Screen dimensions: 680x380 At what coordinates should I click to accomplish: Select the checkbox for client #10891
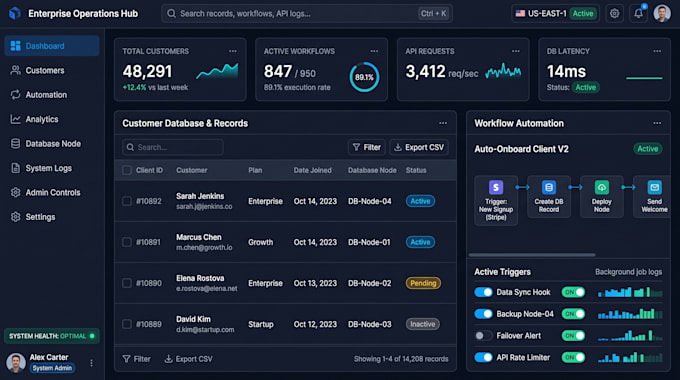click(x=127, y=242)
